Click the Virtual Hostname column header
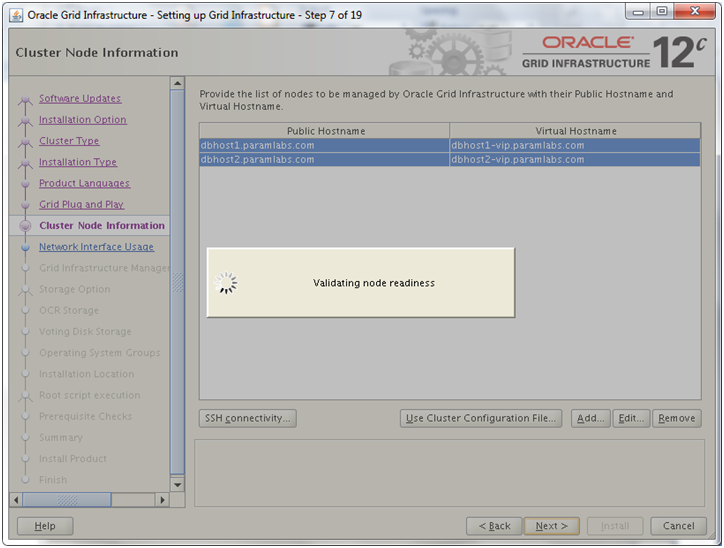724x548 pixels. point(575,131)
